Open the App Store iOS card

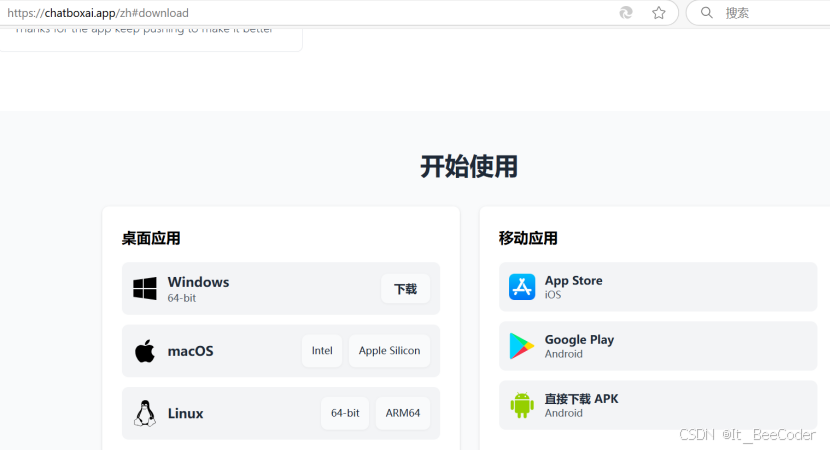click(658, 287)
